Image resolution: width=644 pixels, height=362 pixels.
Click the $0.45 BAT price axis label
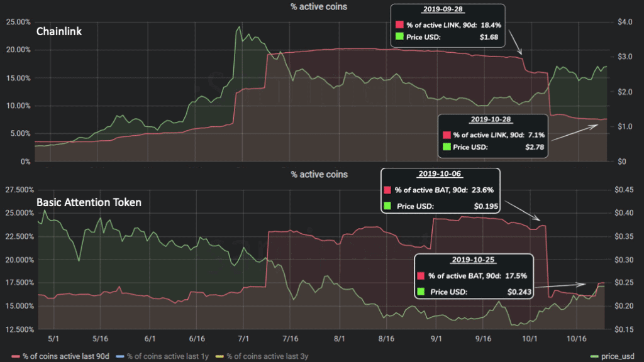pyautogui.click(x=624, y=190)
